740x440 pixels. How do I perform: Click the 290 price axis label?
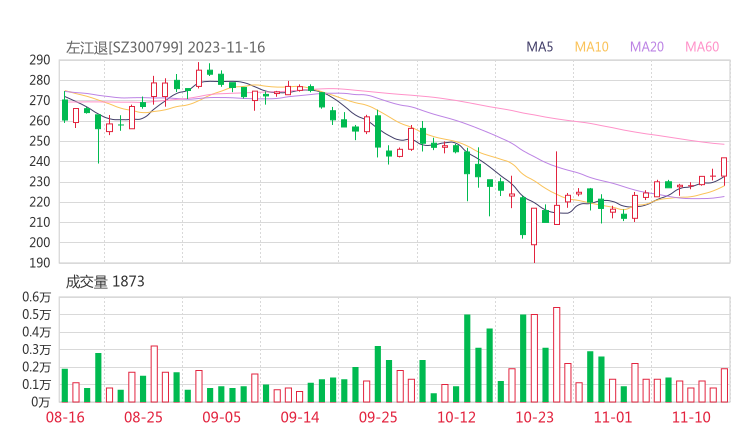coord(40,60)
